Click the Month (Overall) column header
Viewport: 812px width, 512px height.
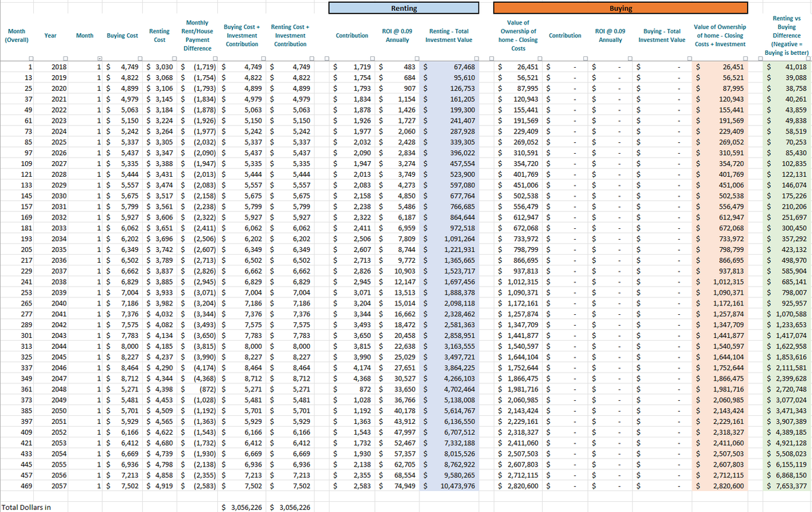point(16,35)
